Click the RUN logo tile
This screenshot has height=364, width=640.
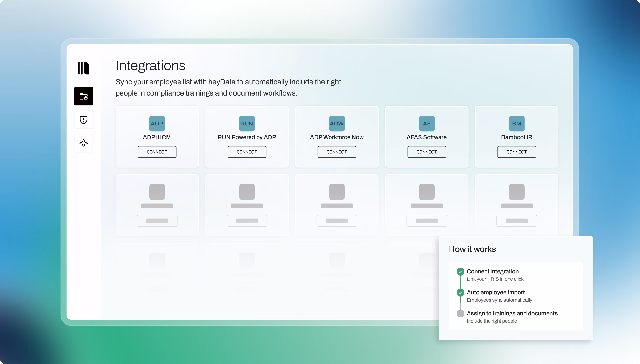247,124
